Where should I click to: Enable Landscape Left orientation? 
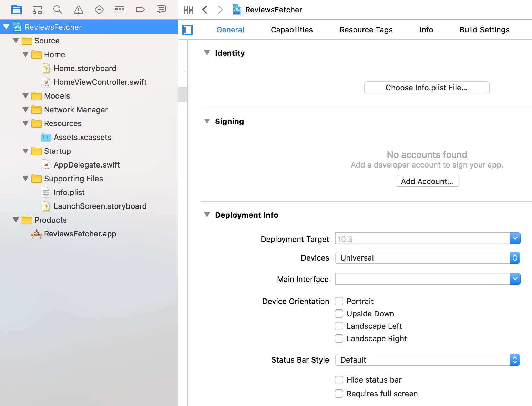(339, 326)
